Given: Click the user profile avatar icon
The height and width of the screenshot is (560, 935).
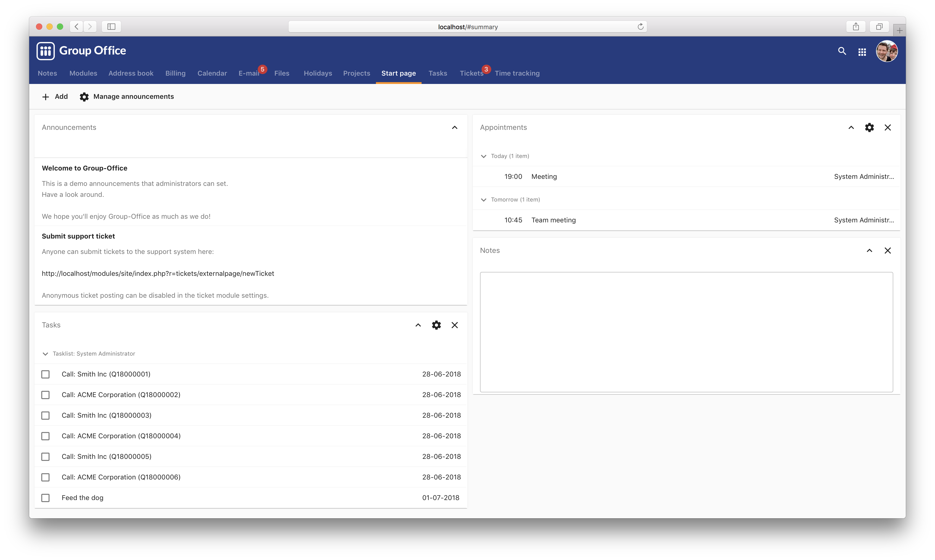Looking at the screenshot, I should tap(888, 51).
